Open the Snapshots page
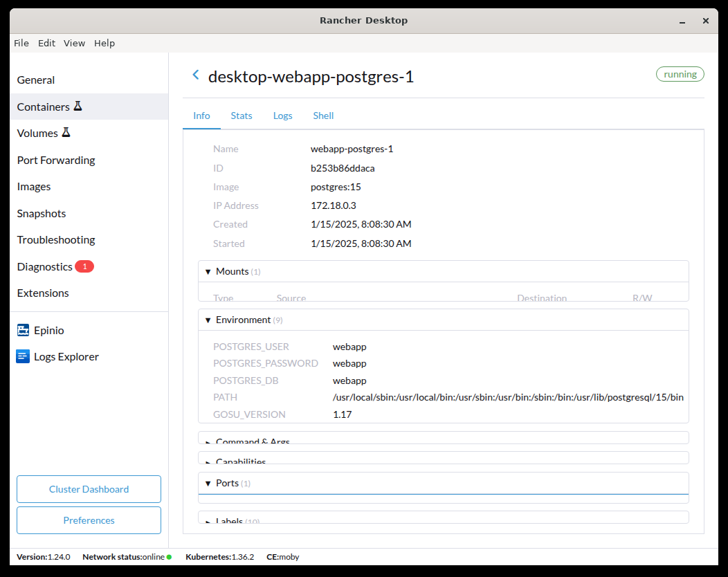Viewport: 728px width, 577px height. point(89,214)
